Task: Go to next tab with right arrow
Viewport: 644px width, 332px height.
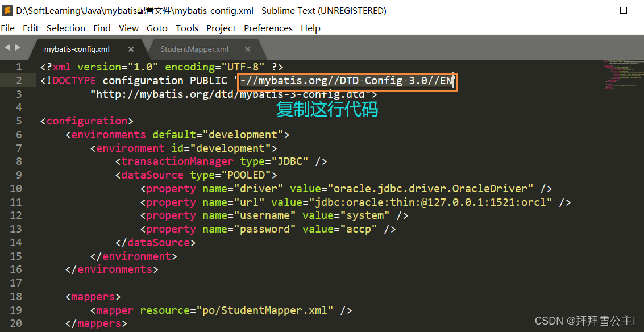Action: click(x=17, y=48)
